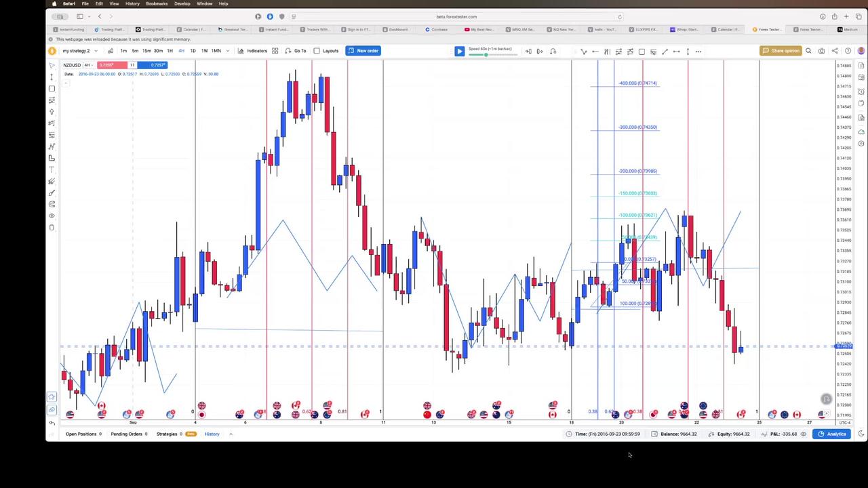868x488 pixels.
Task: Select the horizontal ray tool in top toolbar
Action: pyautogui.click(x=595, y=52)
